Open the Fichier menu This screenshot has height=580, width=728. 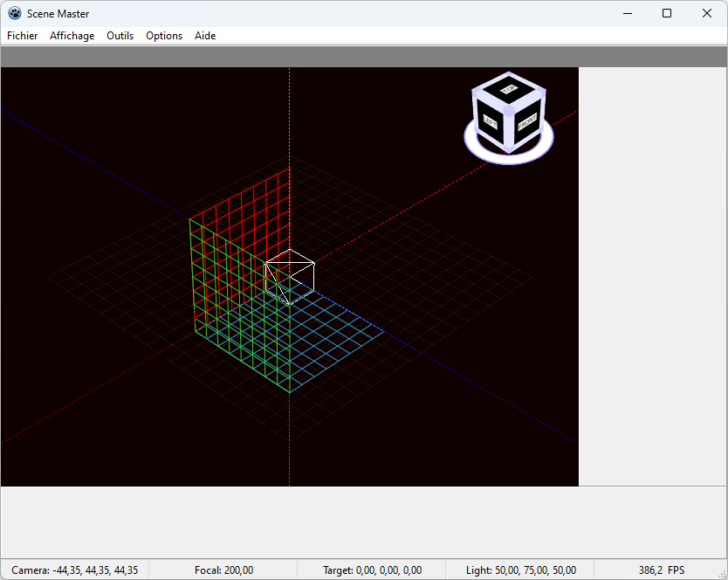coord(23,36)
